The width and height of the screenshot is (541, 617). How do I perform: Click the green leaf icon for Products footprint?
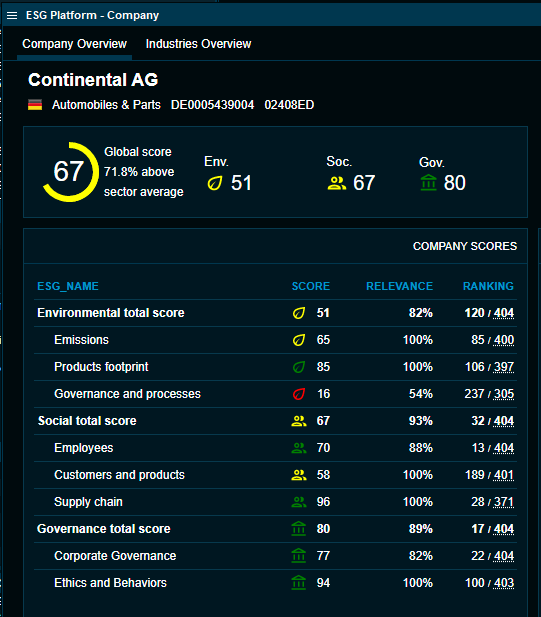(299, 367)
